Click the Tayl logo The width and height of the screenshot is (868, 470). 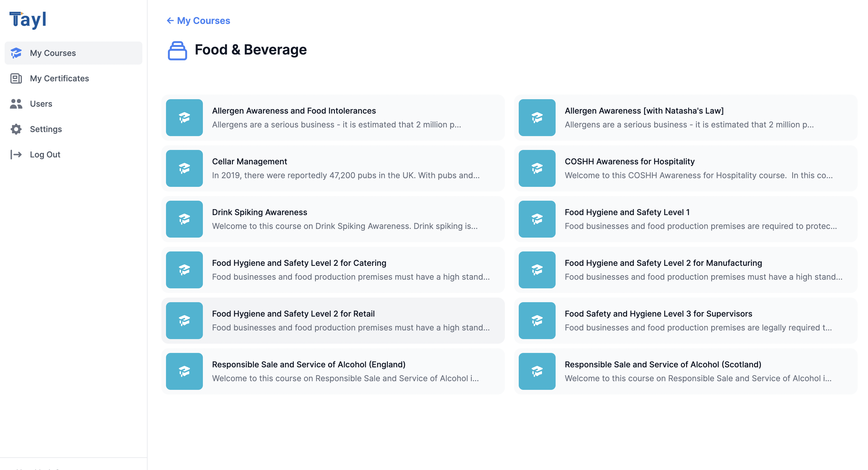[x=28, y=20]
